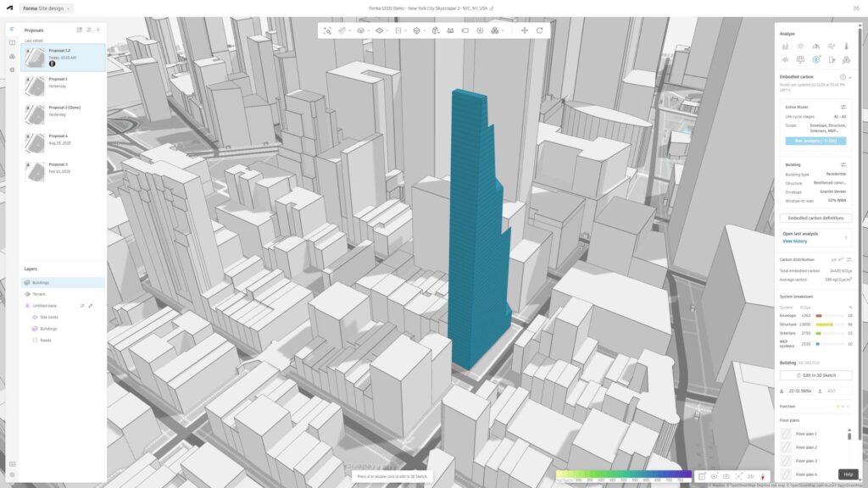Click the compass north indicator icon
The image size is (868, 488).
click(x=764, y=476)
